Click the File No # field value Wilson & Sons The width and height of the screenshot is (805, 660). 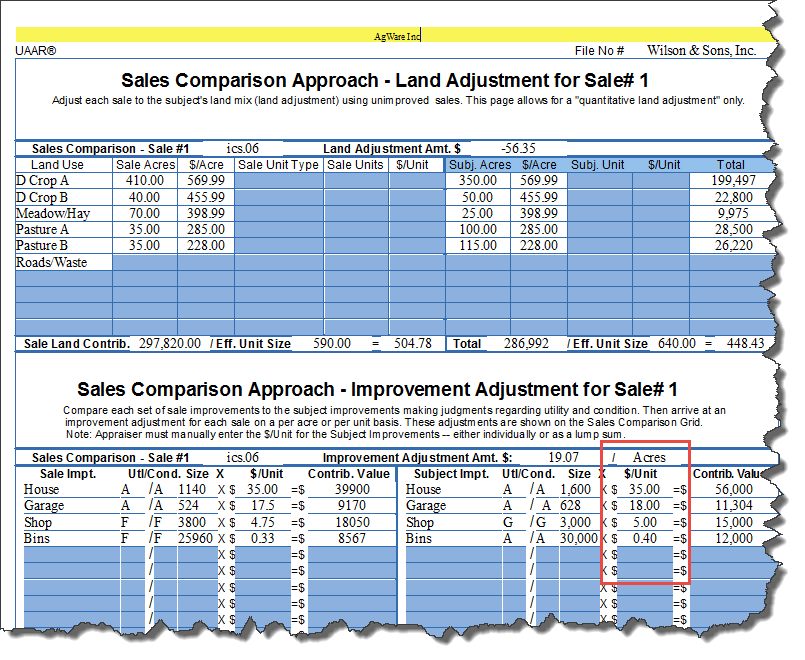[700, 51]
